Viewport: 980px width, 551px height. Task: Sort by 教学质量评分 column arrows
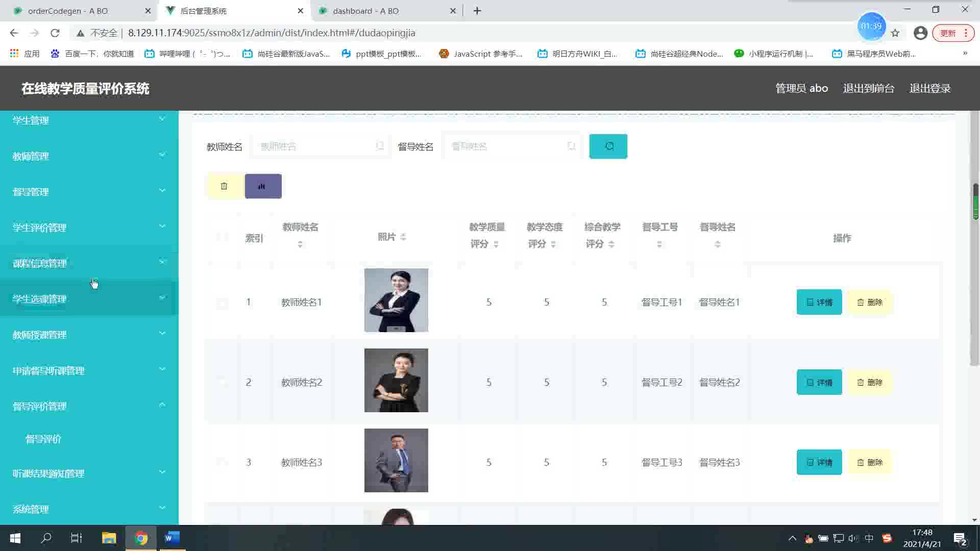(x=496, y=244)
